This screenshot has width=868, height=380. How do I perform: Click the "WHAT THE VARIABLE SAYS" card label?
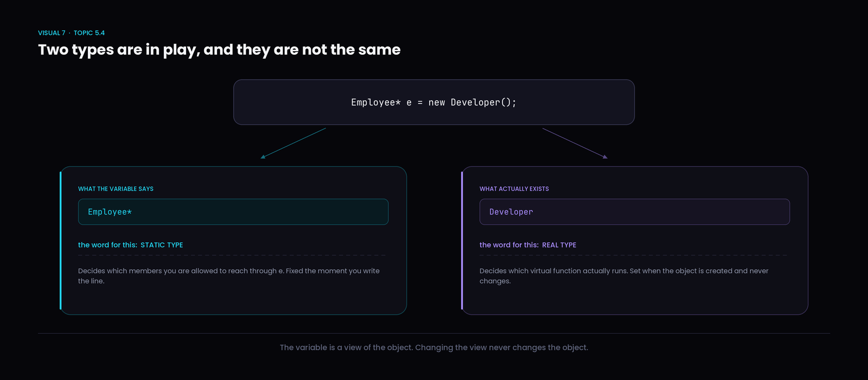click(116, 189)
